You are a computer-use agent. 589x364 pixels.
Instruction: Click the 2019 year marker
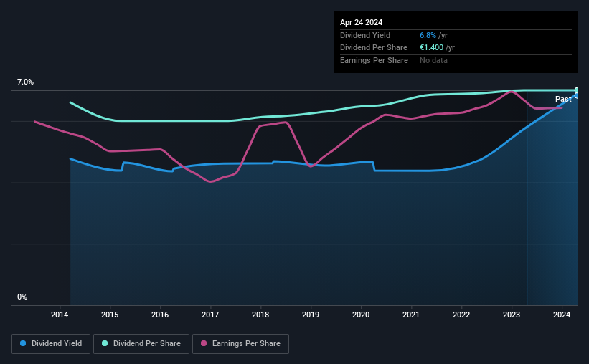tap(311, 315)
